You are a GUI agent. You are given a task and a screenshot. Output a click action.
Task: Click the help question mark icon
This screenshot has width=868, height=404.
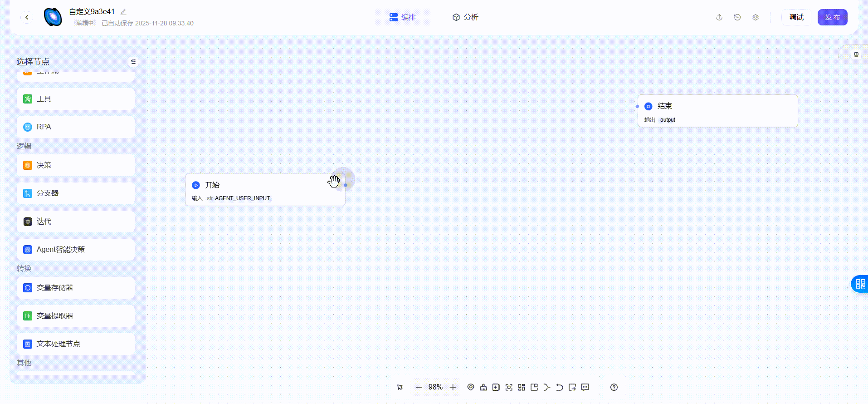[x=614, y=387]
